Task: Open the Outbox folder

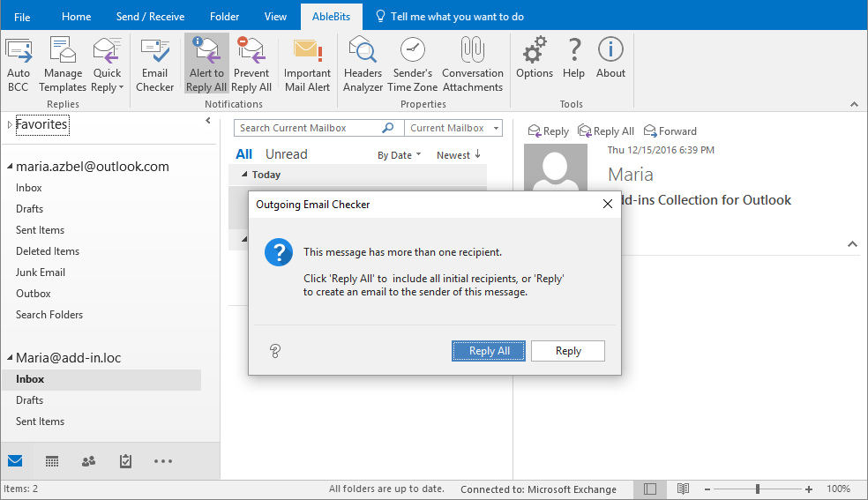Action: click(x=34, y=293)
